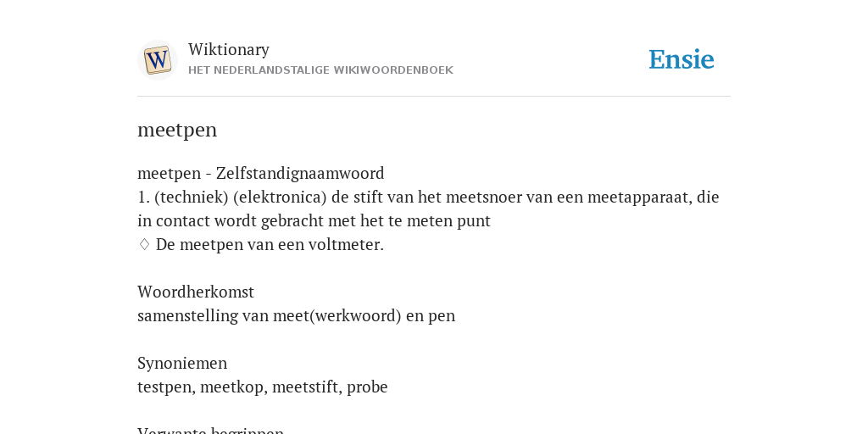Click the word 'meetsnoer' in the definition

[481, 197]
